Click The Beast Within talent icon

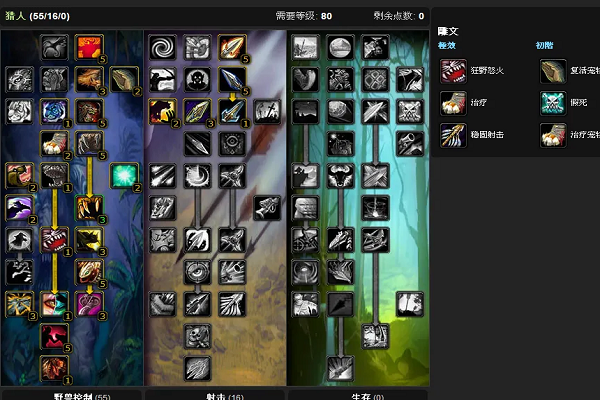tap(54, 304)
